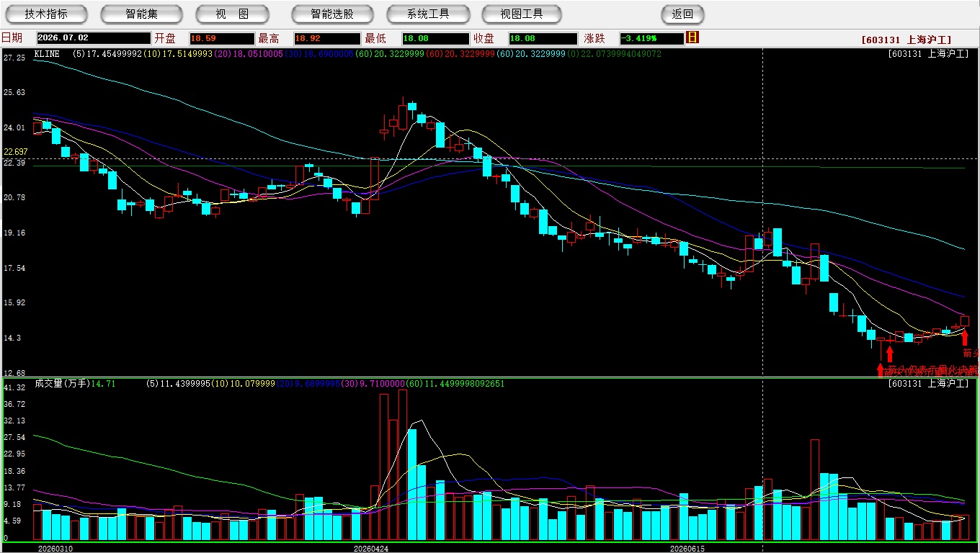This screenshot has width=980, height=553.
Task: Focus the 日期 field showing 2026.07.02
Action: pos(93,38)
